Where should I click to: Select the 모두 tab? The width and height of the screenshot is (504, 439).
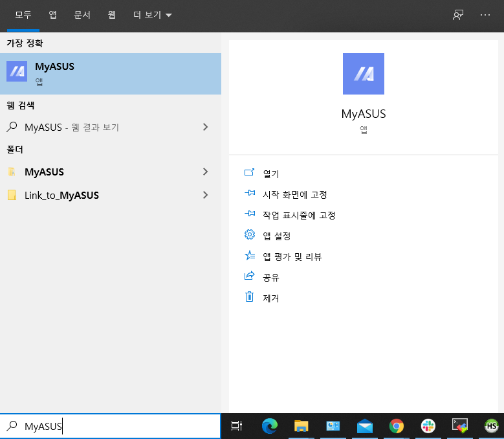click(23, 15)
